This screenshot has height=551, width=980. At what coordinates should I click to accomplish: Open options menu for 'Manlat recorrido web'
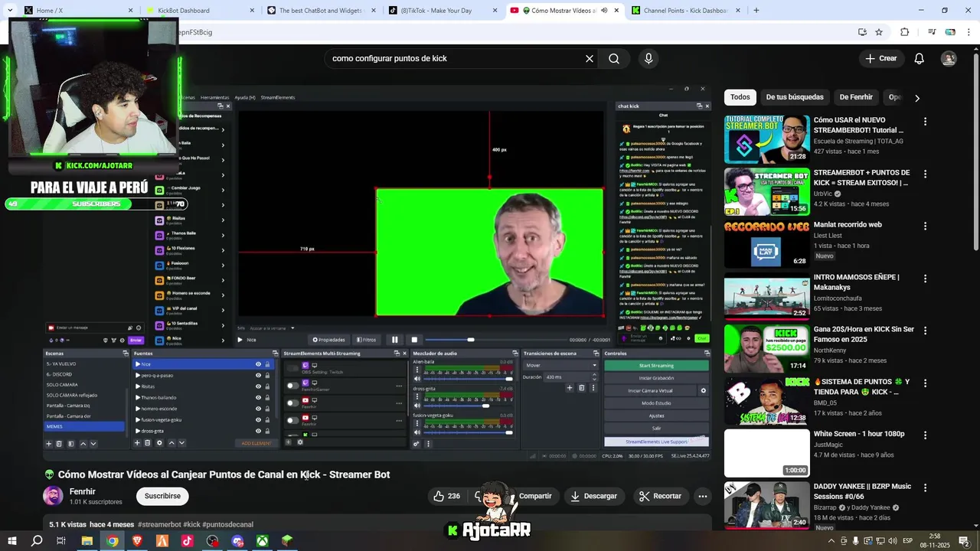(x=925, y=227)
